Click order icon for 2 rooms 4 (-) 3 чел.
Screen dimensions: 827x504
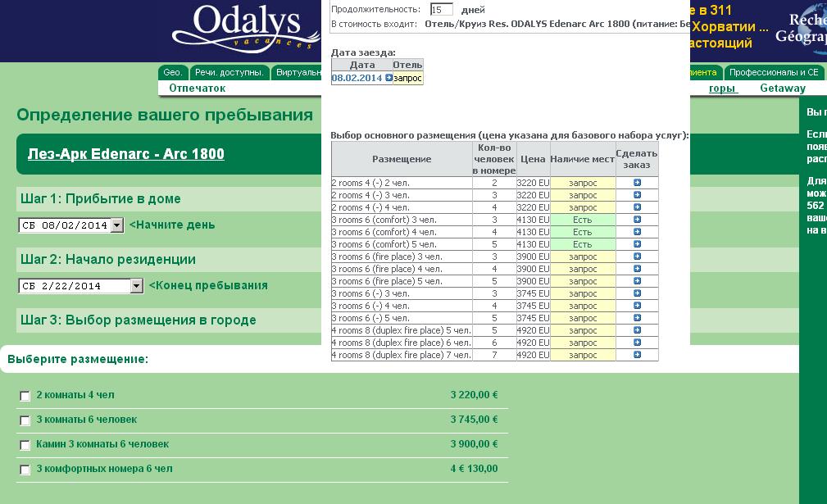tap(637, 195)
